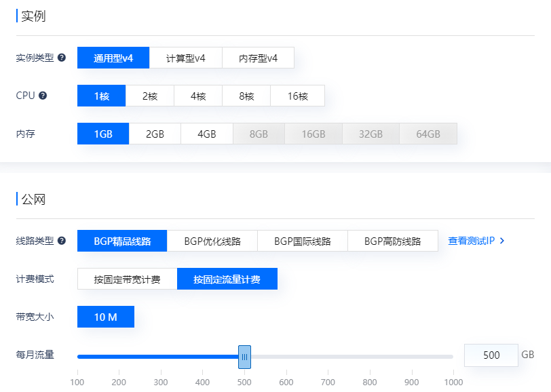
Task: Click the 600 tick label under slider
Action: [286, 382]
